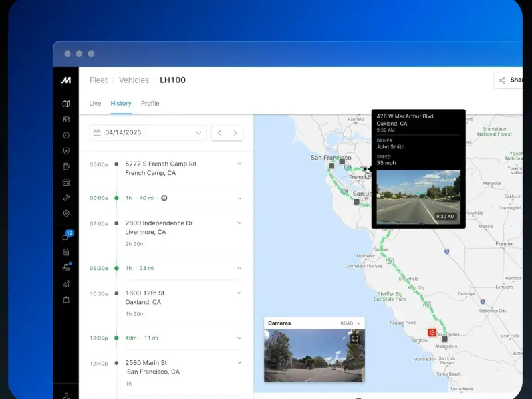
Task: Go to the next day with the right arrow
Action: (x=235, y=133)
